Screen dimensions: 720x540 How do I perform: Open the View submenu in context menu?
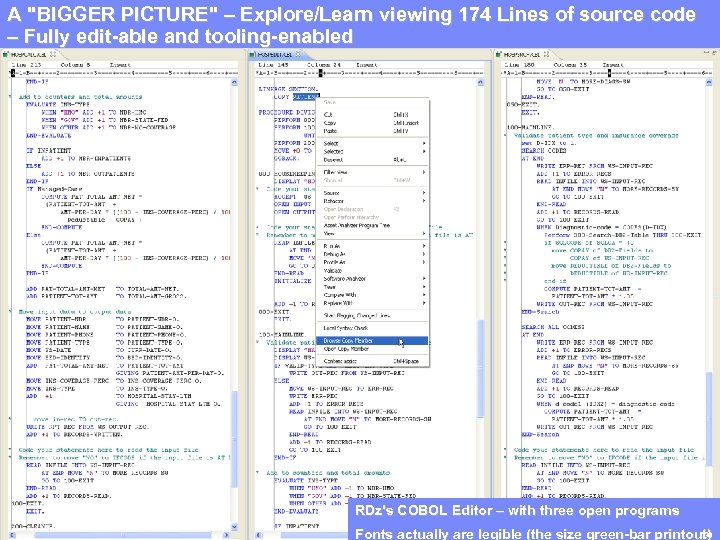372,234
